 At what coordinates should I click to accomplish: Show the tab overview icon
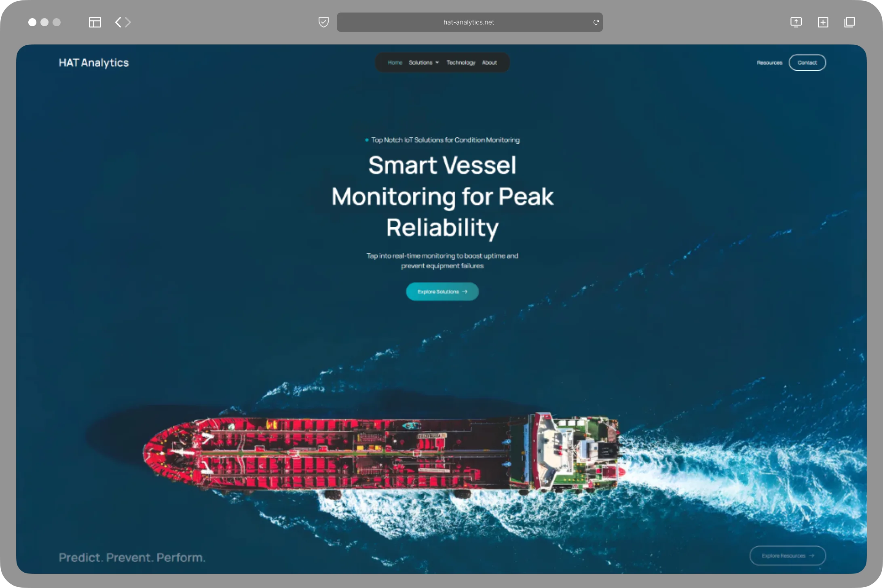click(849, 22)
